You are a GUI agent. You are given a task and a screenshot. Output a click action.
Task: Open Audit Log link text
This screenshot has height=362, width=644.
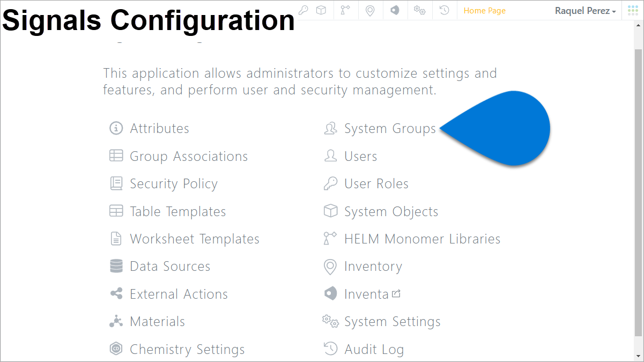(x=374, y=350)
